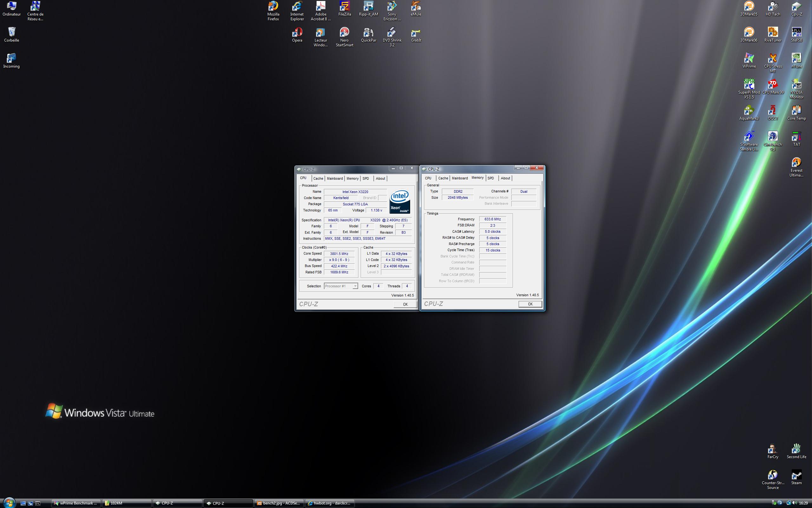Screen dimensions: 812x508
Task: Switch to bench2.jpg ACDSee taskbar item
Action: pyautogui.click(x=279, y=503)
